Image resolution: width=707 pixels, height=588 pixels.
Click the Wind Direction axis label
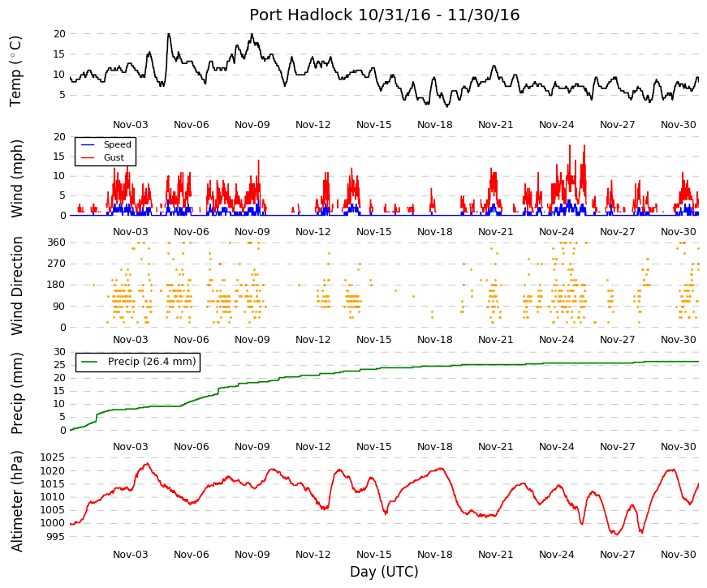[x=15, y=286]
